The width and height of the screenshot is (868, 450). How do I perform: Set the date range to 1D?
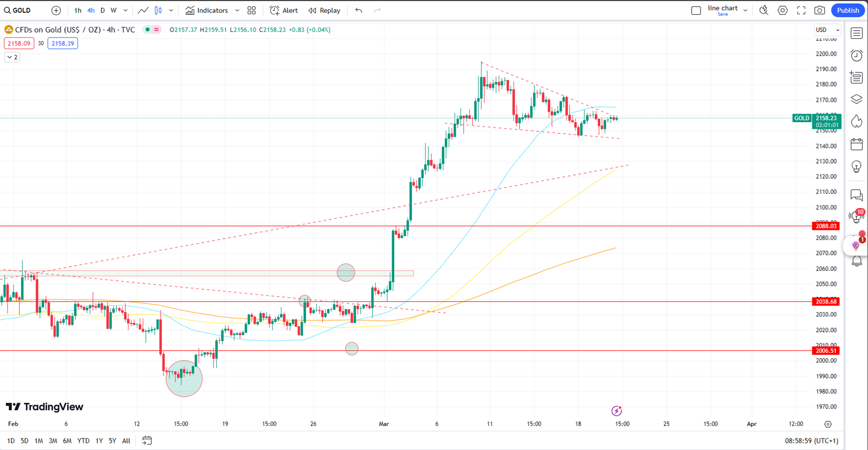coord(11,440)
